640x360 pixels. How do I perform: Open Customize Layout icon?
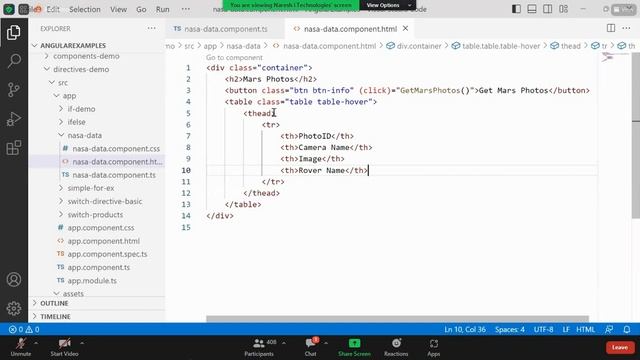564,9
